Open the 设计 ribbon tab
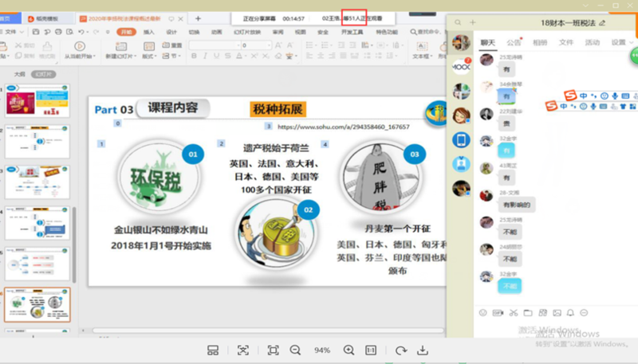 171,32
